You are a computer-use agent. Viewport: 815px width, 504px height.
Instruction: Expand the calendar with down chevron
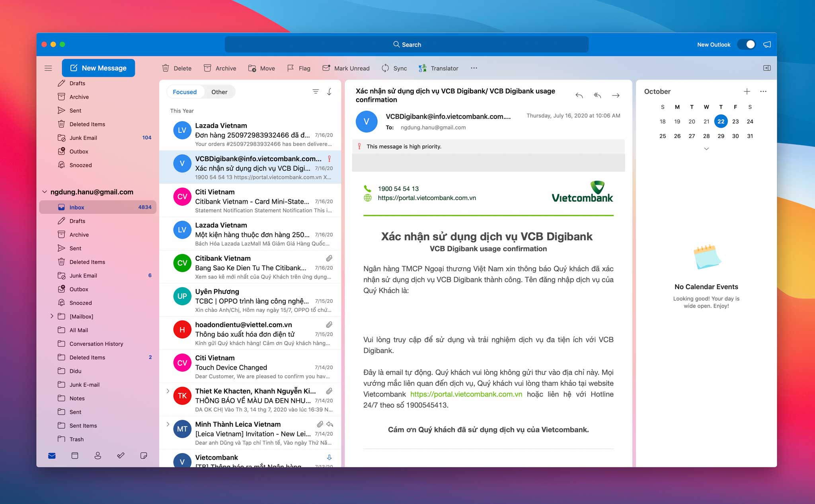(x=706, y=149)
